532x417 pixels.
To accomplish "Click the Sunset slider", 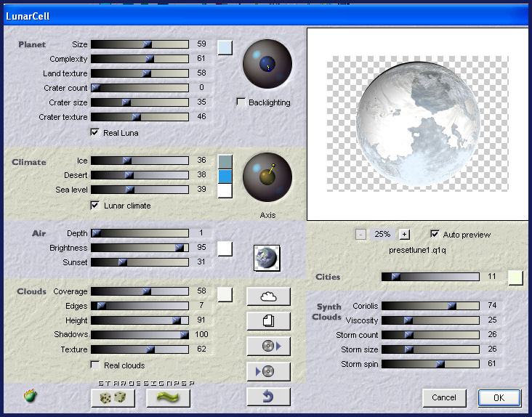I will (140, 262).
